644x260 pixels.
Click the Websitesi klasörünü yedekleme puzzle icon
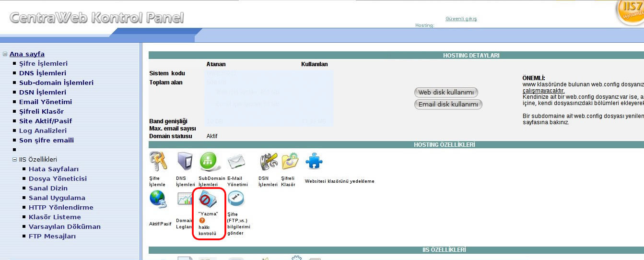point(314,161)
